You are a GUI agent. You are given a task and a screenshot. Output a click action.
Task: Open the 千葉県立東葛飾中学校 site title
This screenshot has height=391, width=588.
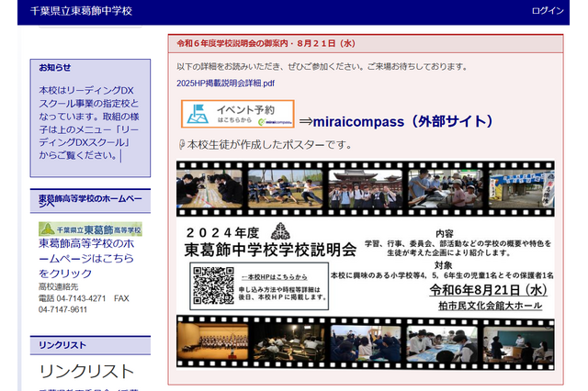(81, 11)
